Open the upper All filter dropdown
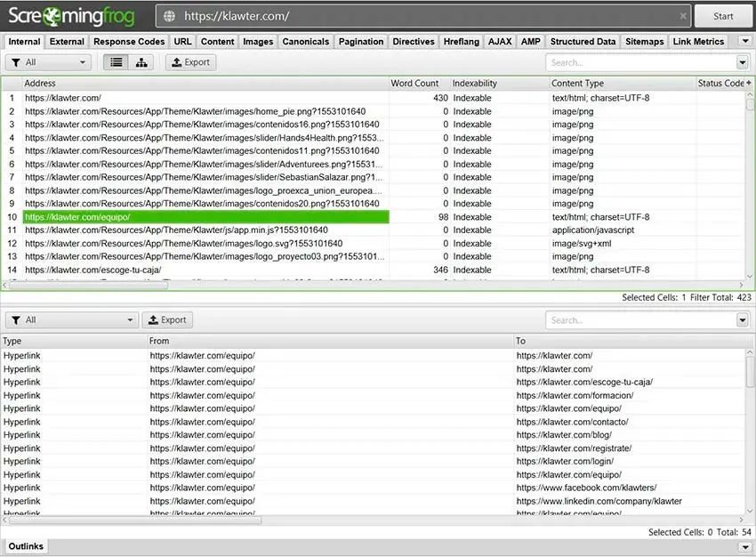 click(x=48, y=62)
